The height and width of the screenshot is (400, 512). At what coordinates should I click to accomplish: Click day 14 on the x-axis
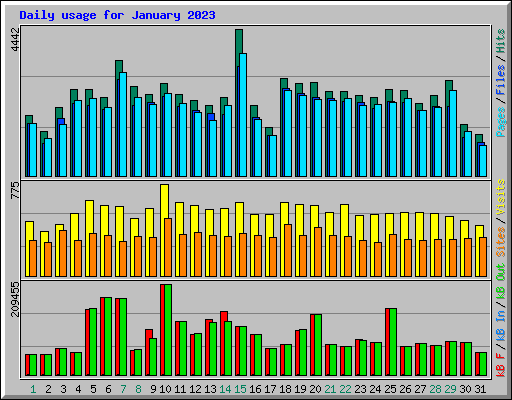coord(225,389)
